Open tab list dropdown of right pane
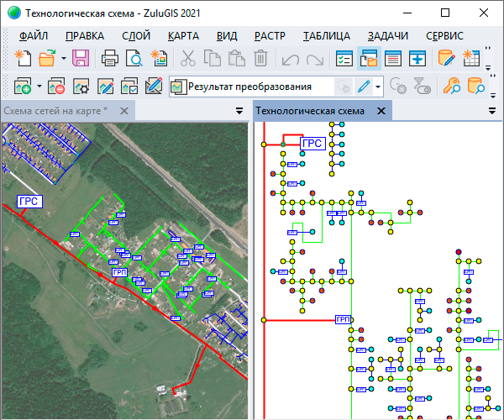The width and height of the screenshot is (504, 420). click(x=493, y=111)
